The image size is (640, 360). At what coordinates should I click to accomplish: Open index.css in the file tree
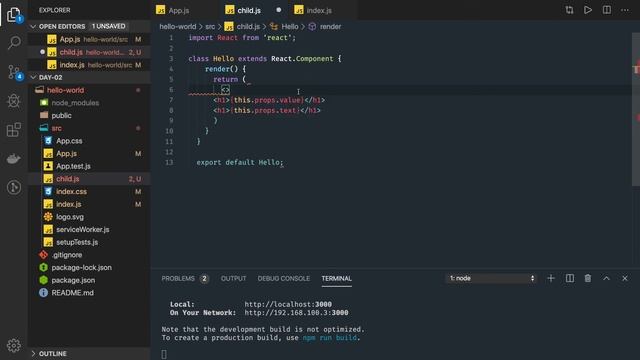click(x=89, y=191)
